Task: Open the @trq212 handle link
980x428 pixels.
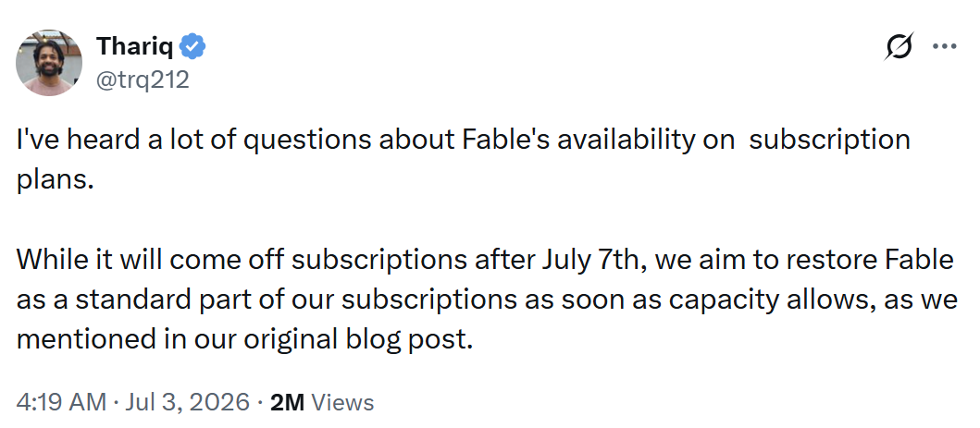Action: coord(143,79)
